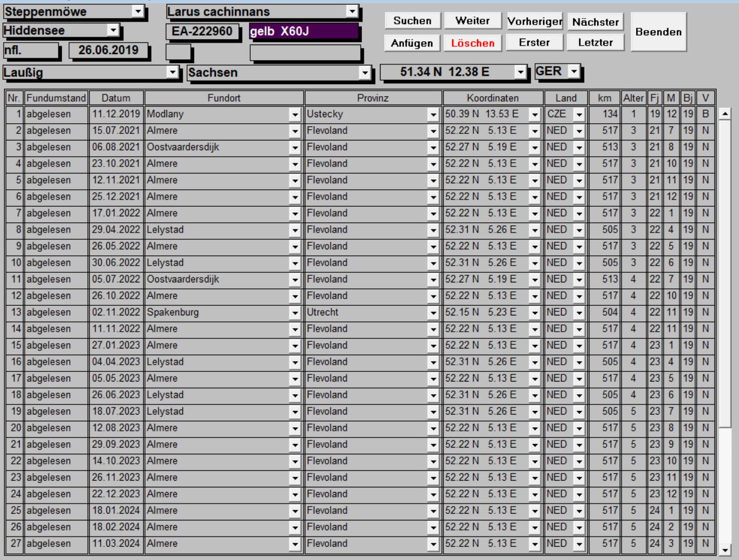
Task: Click date cell 11.12.2019
Action: pos(116,114)
